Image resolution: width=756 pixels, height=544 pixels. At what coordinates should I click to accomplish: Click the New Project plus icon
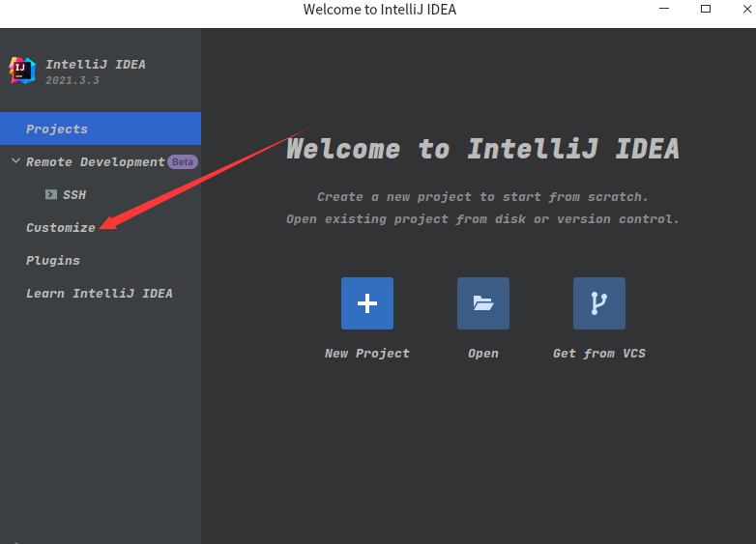[367, 303]
